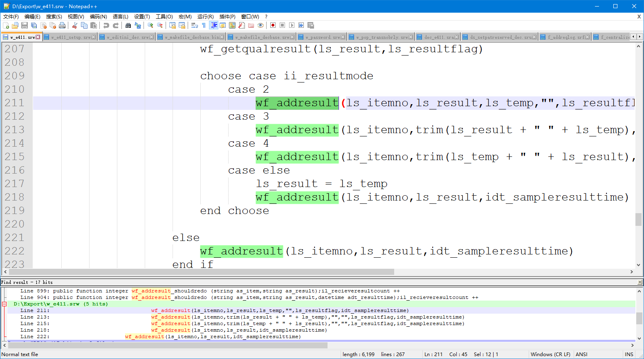Click the Close All toolbar icon
Image resolution: width=644 pixels, height=359 pixels.
pyautogui.click(x=53, y=25)
